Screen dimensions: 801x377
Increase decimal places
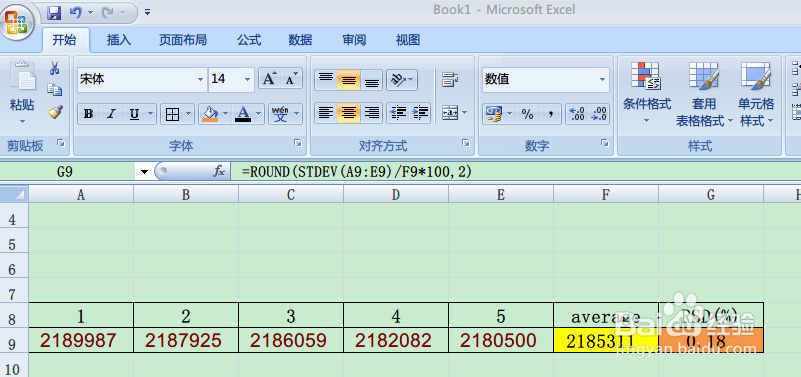click(576, 114)
